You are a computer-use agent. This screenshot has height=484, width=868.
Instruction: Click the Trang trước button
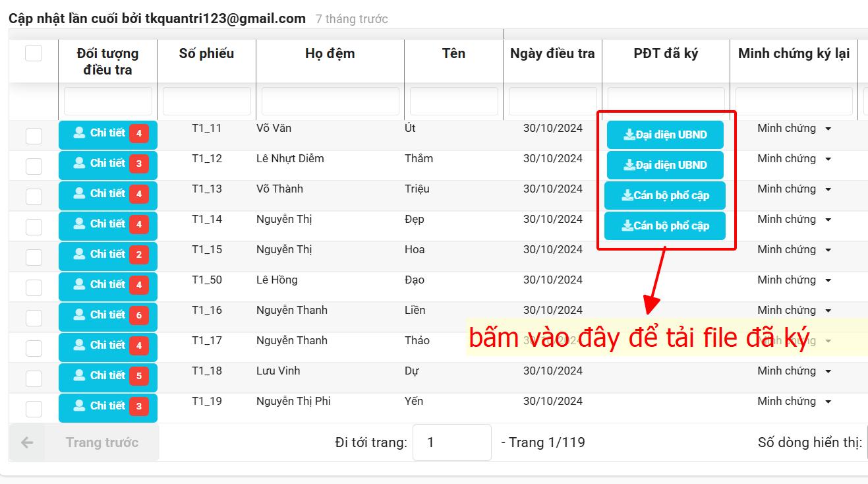101,442
